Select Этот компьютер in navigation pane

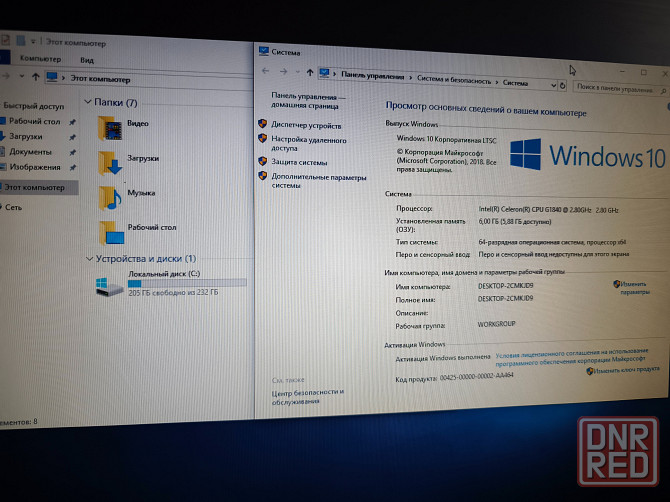tap(34, 187)
